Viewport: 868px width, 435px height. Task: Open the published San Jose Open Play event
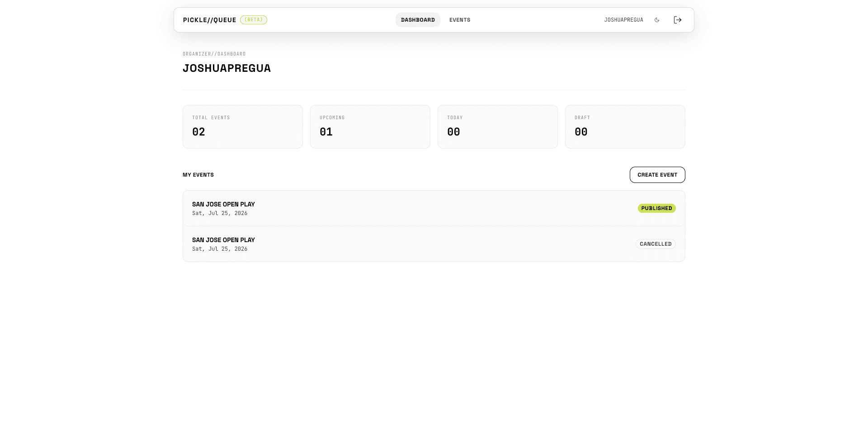coord(434,208)
